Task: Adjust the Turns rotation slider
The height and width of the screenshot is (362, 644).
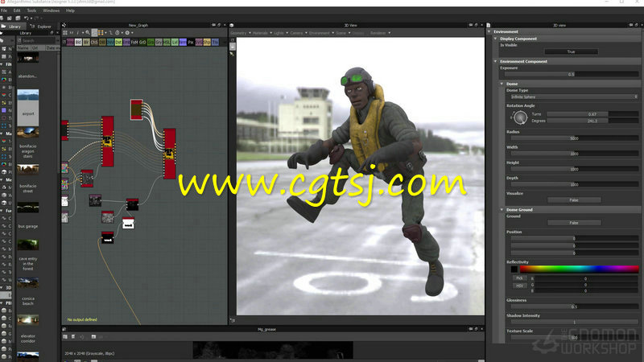Action: tap(592, 114)
